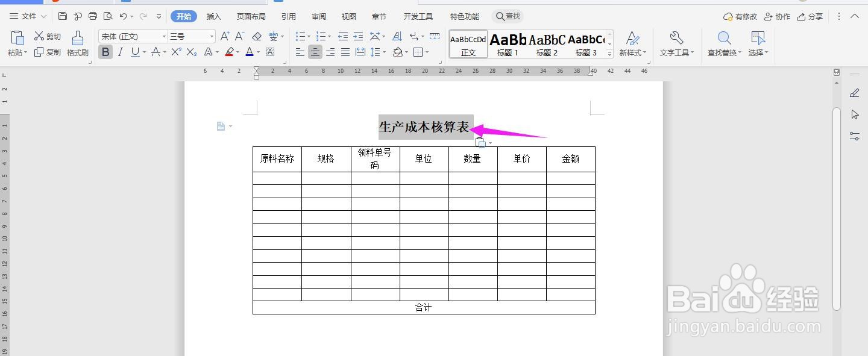Align text left
The height and width of the screenshot is (356, 868).
300,52
